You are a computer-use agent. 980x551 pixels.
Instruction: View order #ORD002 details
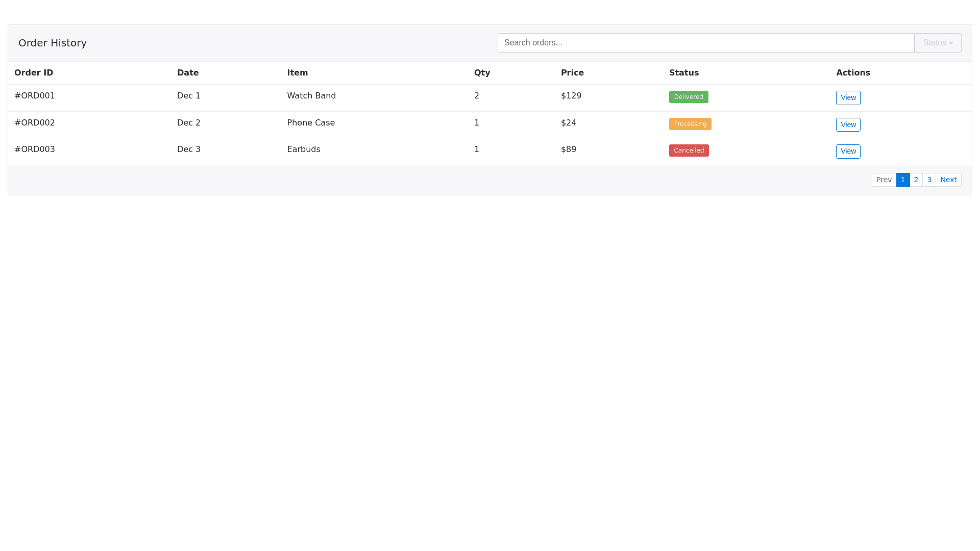[x=848, y=125]
